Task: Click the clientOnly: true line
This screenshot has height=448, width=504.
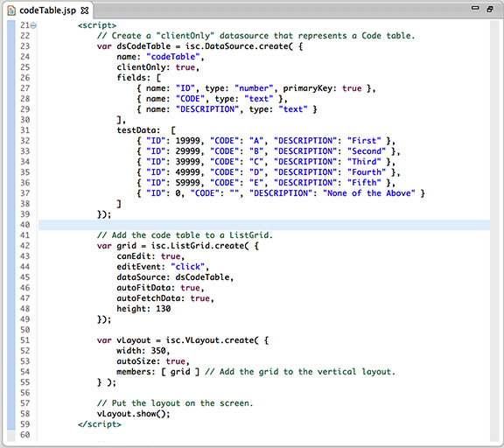Action: coord(158,67)
